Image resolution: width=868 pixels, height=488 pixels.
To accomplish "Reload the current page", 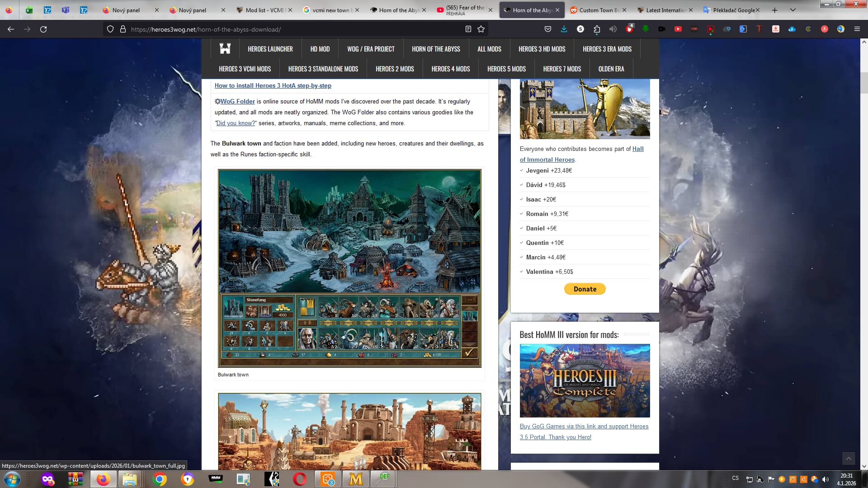I will [43, 29].
